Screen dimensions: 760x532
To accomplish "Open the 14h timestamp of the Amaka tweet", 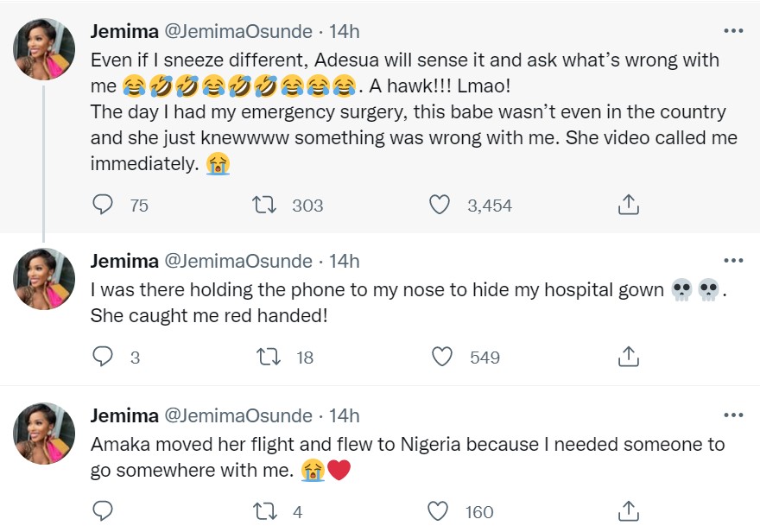I will point(344,415).
